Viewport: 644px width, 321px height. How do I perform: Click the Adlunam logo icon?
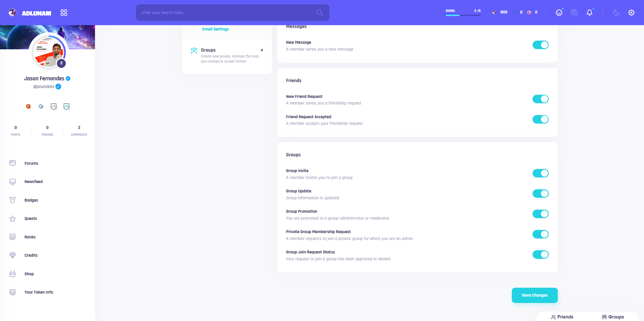click(12, 12)
